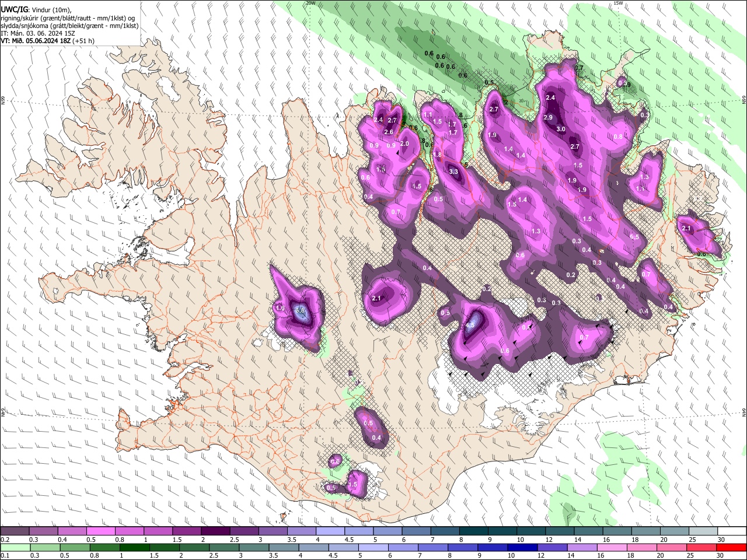
Task: Select the bright red 30 legend swatch
Action: (731, 548)
